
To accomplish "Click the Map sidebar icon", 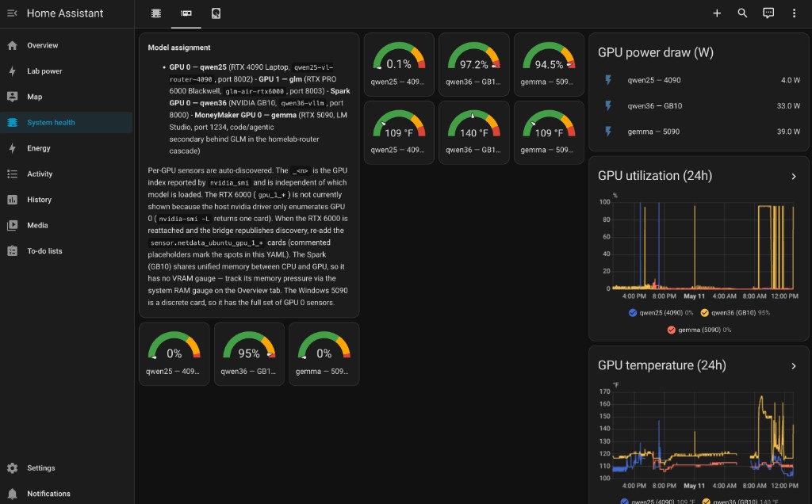I will 13,97.
